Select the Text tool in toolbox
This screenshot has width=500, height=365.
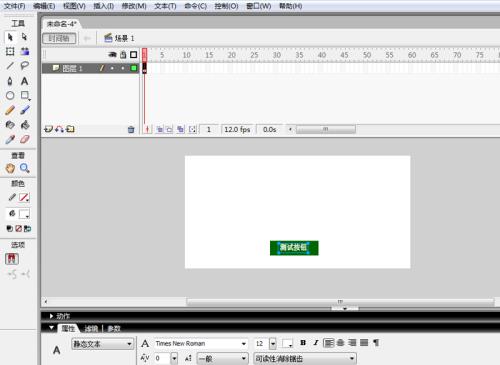click(24, 81)
